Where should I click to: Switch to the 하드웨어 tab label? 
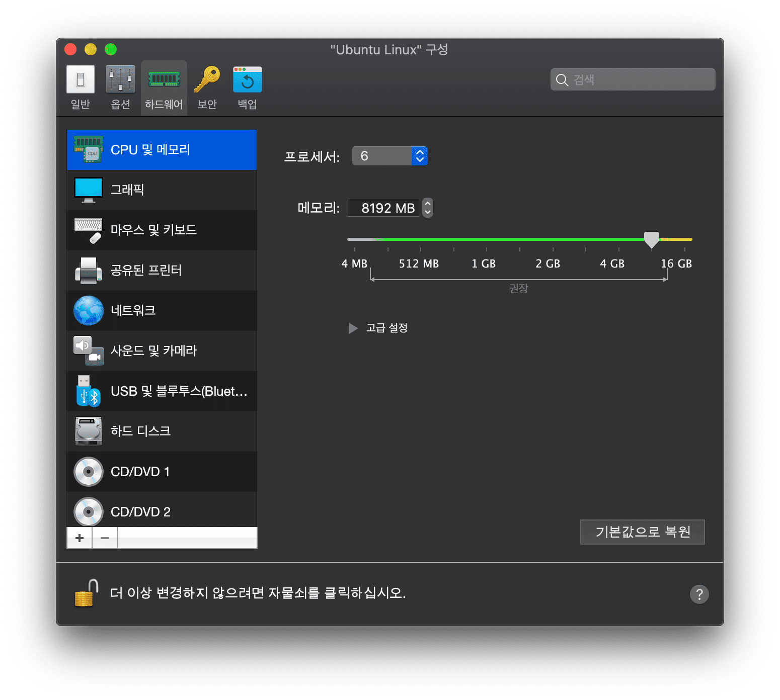coord(164,104)
